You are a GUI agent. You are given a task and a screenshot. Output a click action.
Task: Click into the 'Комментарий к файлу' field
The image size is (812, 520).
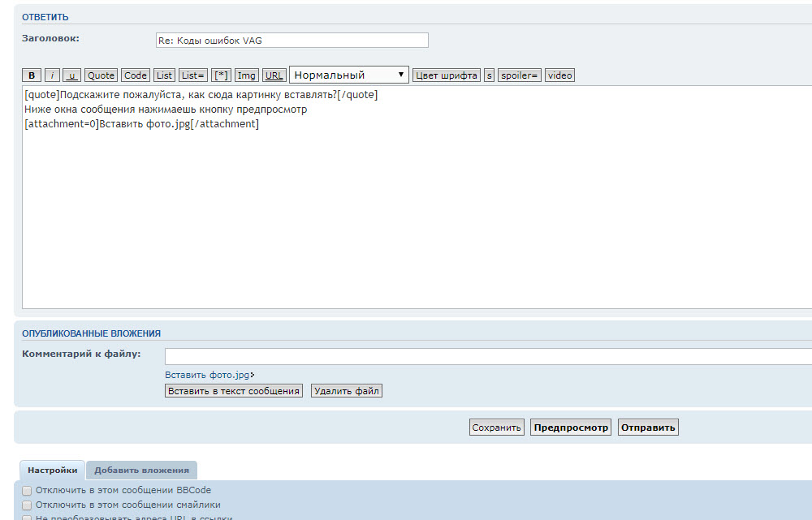pos(487,357)
